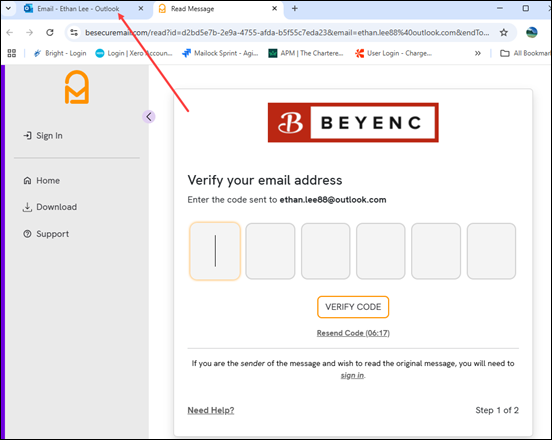Focus the fourth verification code box
This screenshot has height=440, width=552.
pos(381,251)
